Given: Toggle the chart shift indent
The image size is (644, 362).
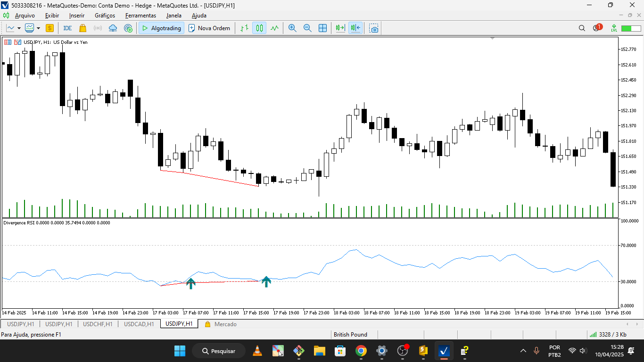Looking at the screenshot, I should [355, 28].
